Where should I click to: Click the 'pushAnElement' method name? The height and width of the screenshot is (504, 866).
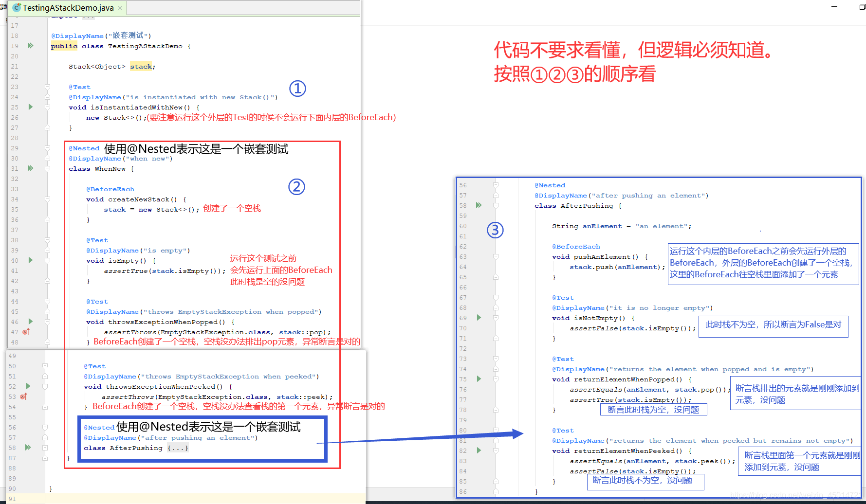[603, 257]
